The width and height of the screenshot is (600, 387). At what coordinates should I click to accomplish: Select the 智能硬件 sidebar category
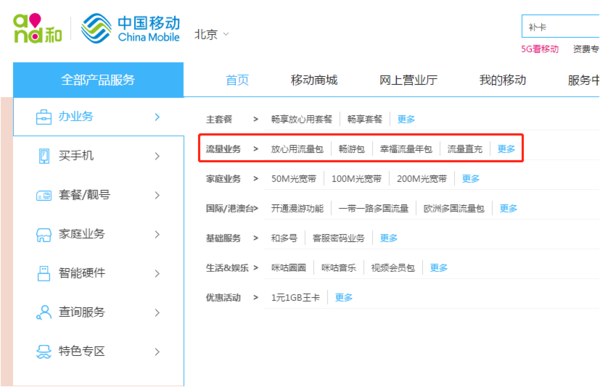point(99,273)
